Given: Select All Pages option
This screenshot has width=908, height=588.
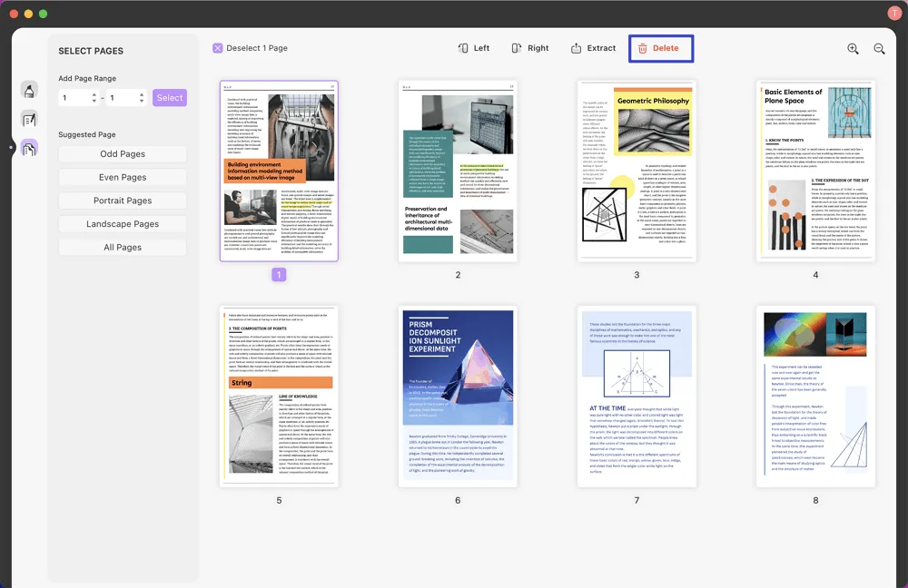Looking at the screenshot, I should point(123,248).
